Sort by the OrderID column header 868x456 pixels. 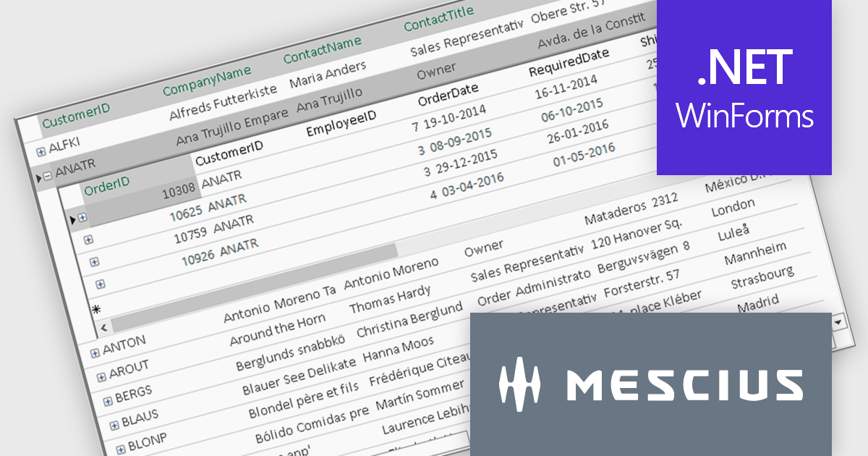[107, 185]
